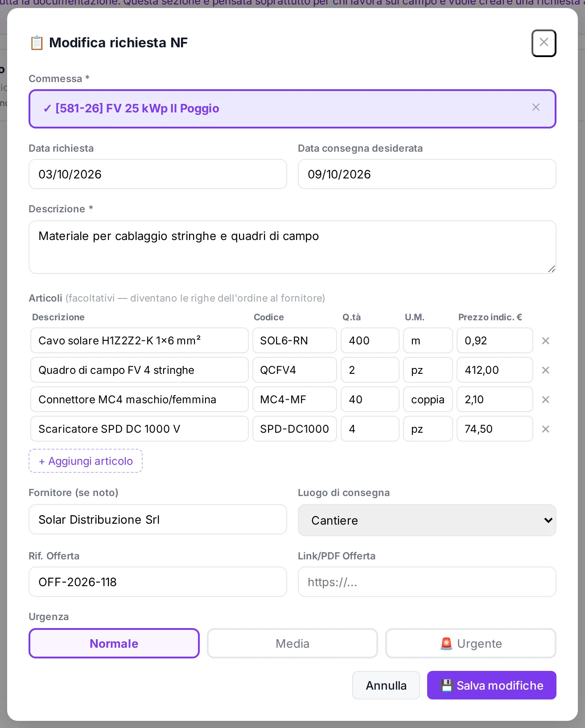Edit description Quadro di campo FV 4 stringhe
The width and height of the screenshot is (585, 728).
pyautogui.click(x=140, y=370)
